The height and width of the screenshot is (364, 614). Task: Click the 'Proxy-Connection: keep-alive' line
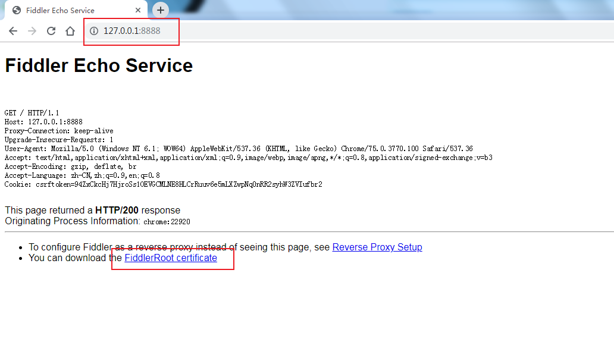(x=59, y=131)
